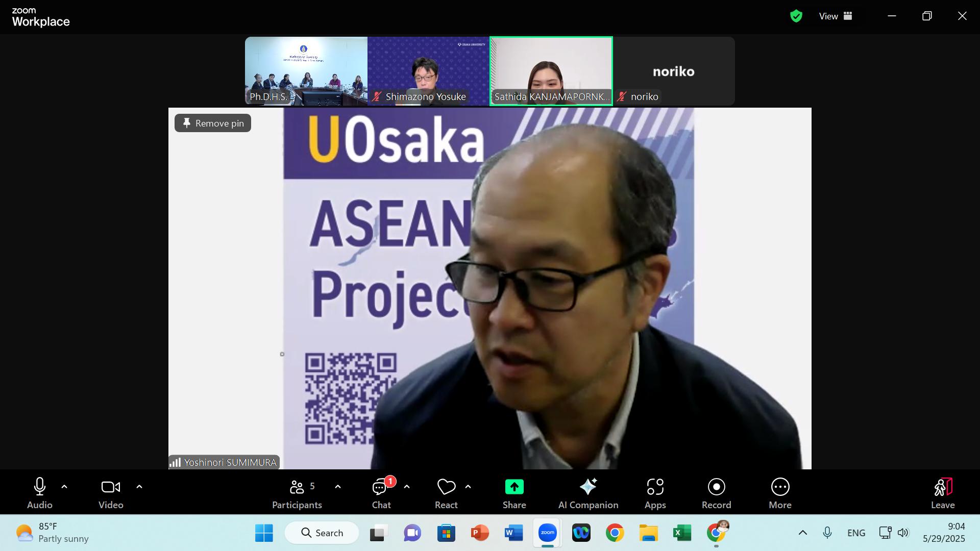Toggle the Audio microphone button
This screenshot has height=551, width=980.
(40, 493)
